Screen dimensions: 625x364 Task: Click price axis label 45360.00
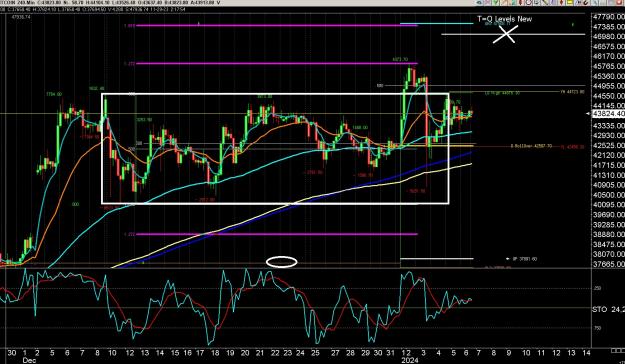[609, 76]
